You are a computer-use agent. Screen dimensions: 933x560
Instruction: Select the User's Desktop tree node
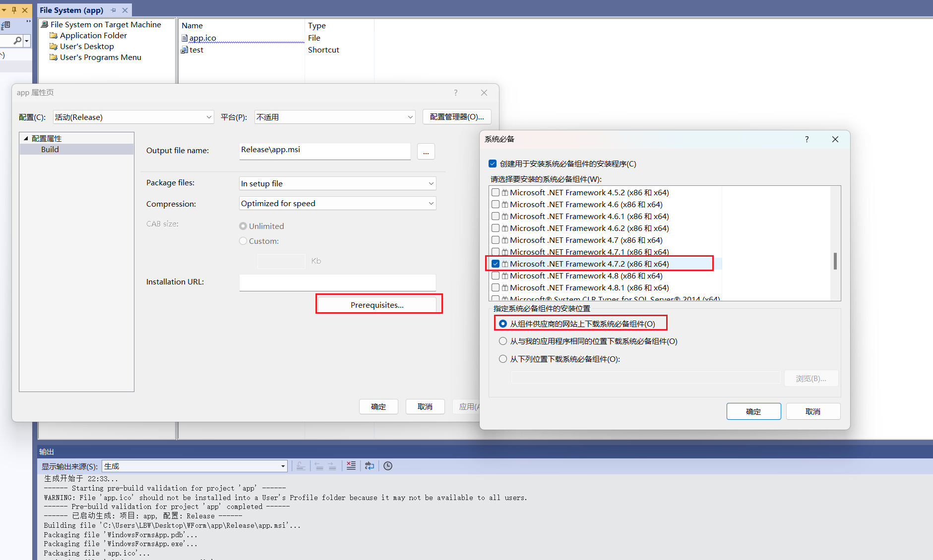tap(87, 46)
